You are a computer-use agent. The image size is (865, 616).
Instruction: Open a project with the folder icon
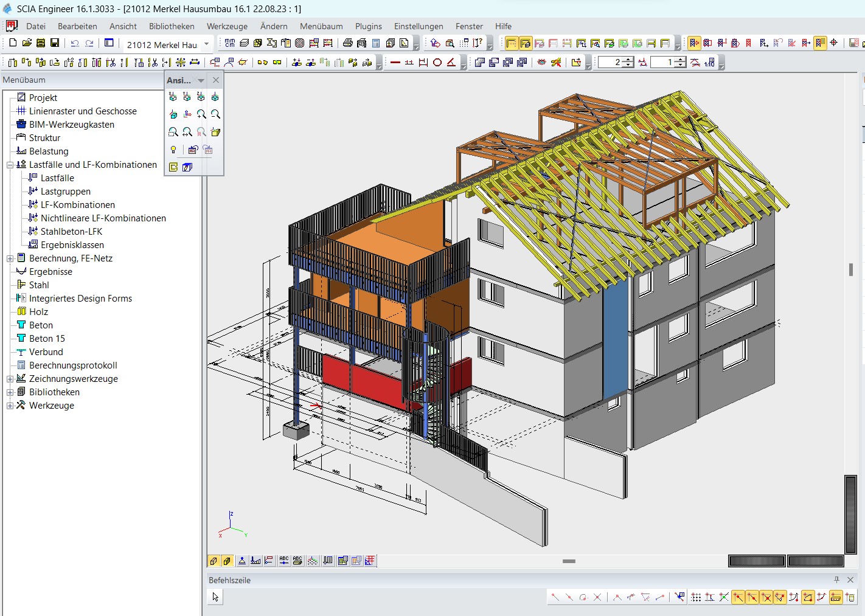(x=27, y=43)
